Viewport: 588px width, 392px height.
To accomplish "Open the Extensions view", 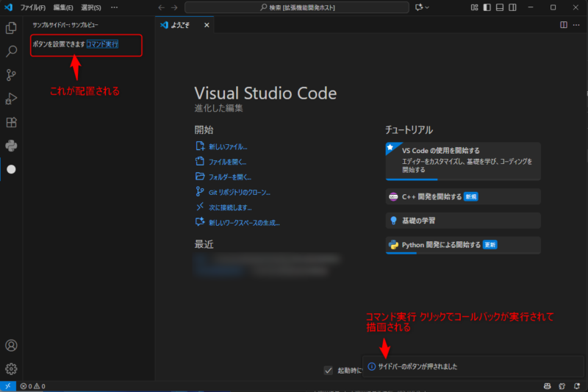I will [11, 122].
